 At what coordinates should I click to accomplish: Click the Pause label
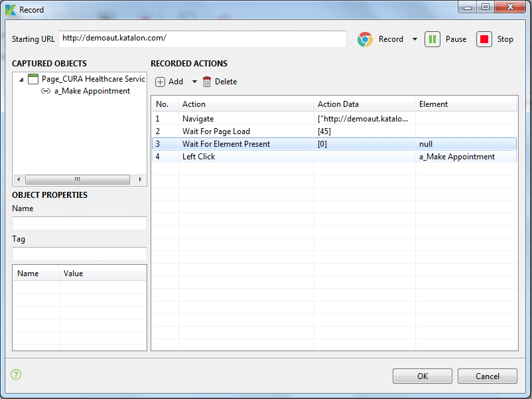click(x=456, y=39)
